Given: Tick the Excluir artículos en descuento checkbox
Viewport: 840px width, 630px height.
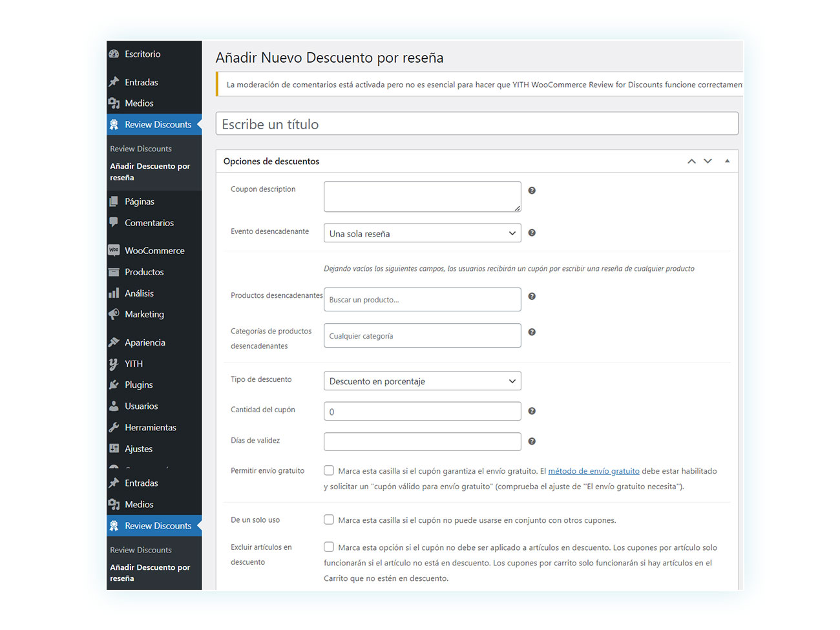Looking at the screenshot, I should [x=329, y=547].
